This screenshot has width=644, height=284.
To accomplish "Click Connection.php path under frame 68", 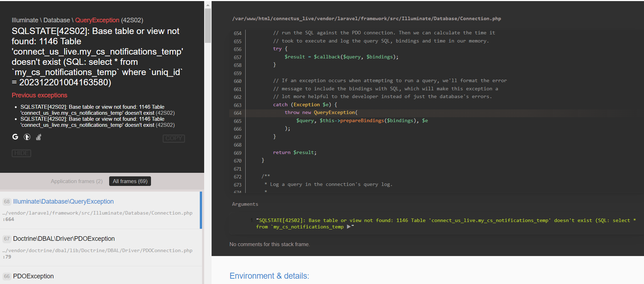I will 97,216.
